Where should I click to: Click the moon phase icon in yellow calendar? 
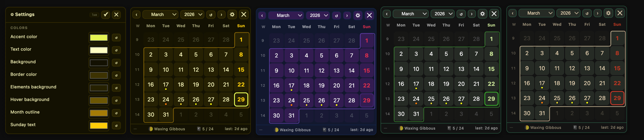151,129
